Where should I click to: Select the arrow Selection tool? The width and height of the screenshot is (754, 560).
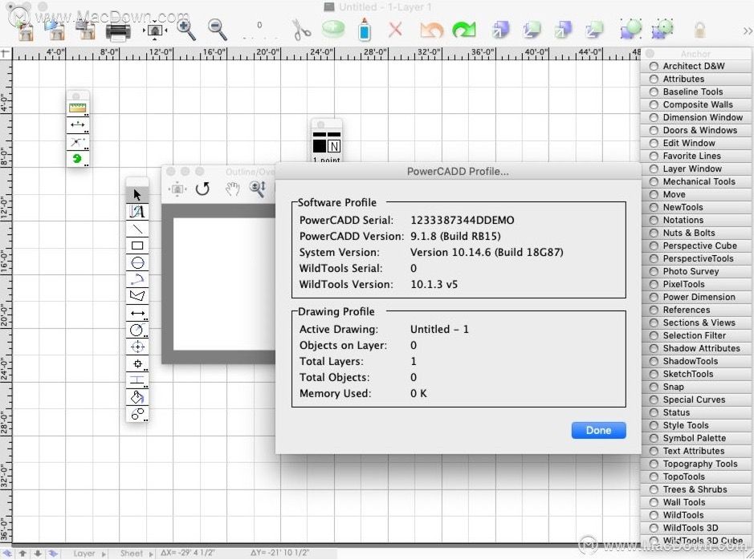[x=137, y=194]
